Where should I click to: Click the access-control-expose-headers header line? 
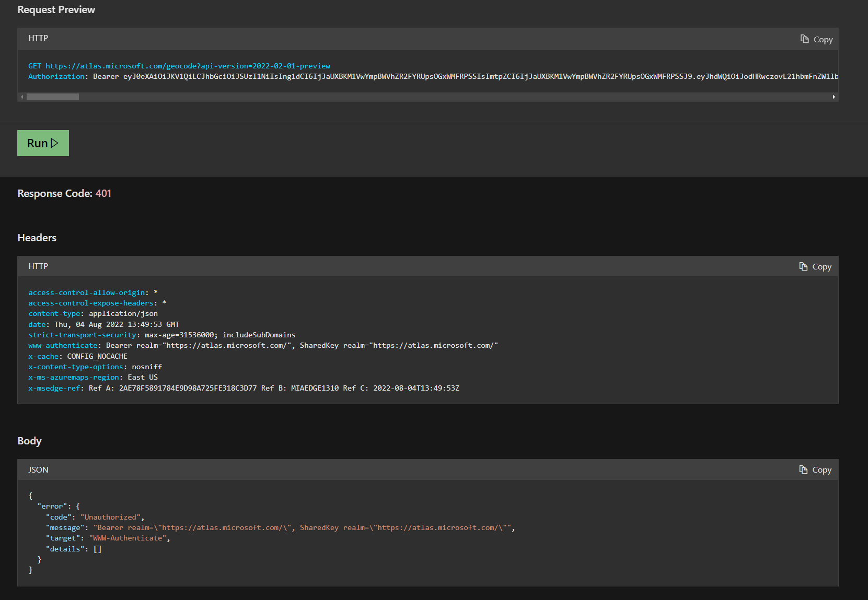[97, 303]
